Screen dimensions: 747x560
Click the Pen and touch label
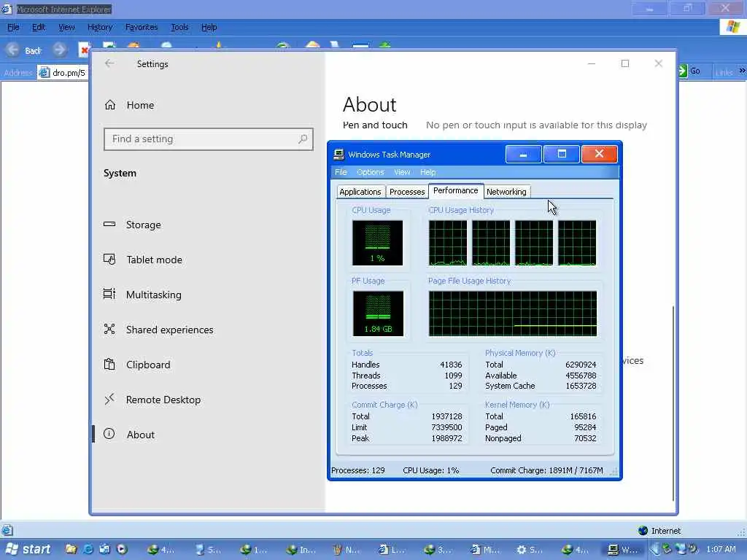point(375,125)
